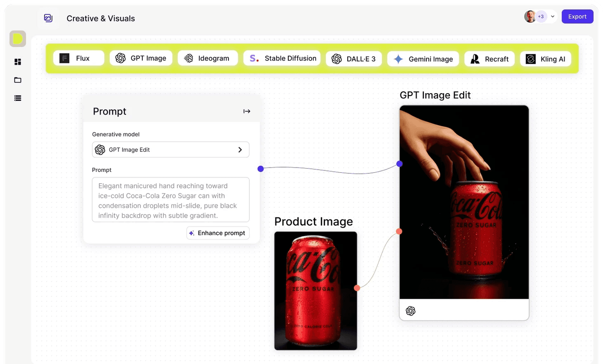Select the Stable Diffusion model chip

click(x=282, y=58)
